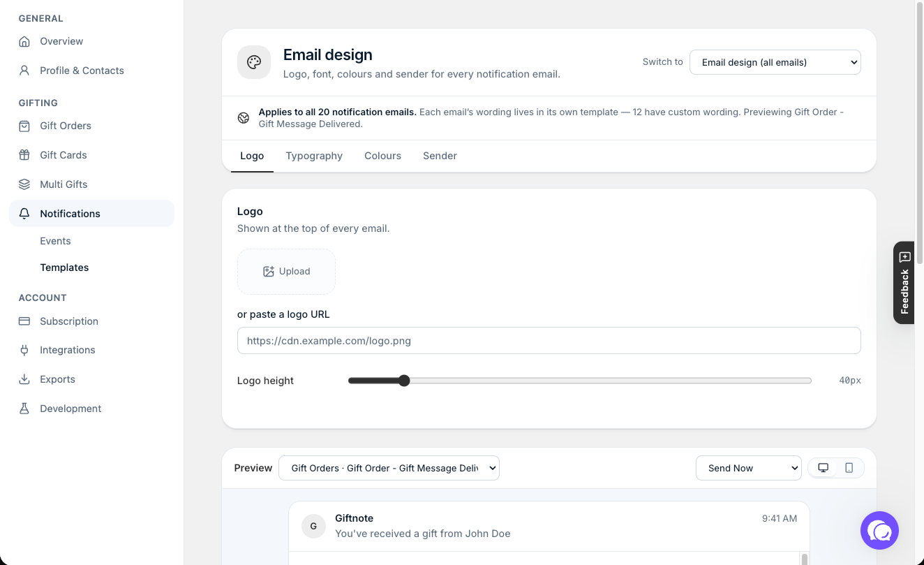Switch to the Typography tab
924x565 pixels.
pos(314,156)
